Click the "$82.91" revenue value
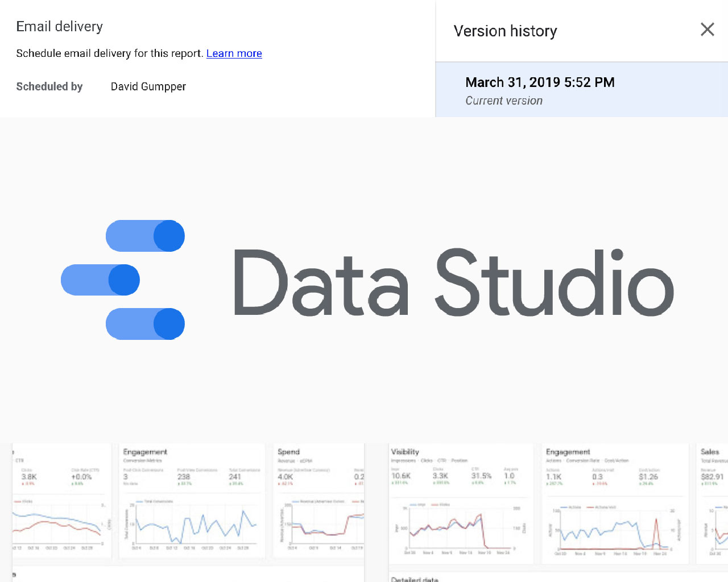The image size is (728, 582). pos(712,477)
